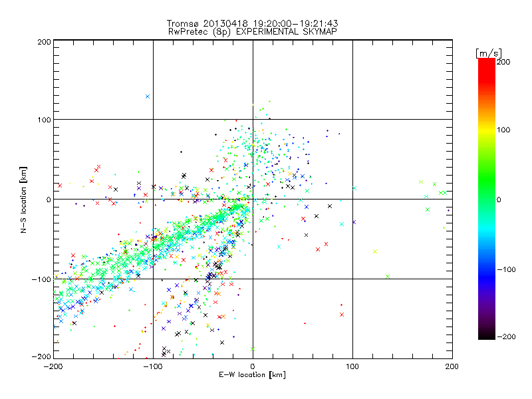Click the y-axis '-200' tick label
The height and width of the screenshot is (399, 532).
pyautogui.click(x=41, y=356)
